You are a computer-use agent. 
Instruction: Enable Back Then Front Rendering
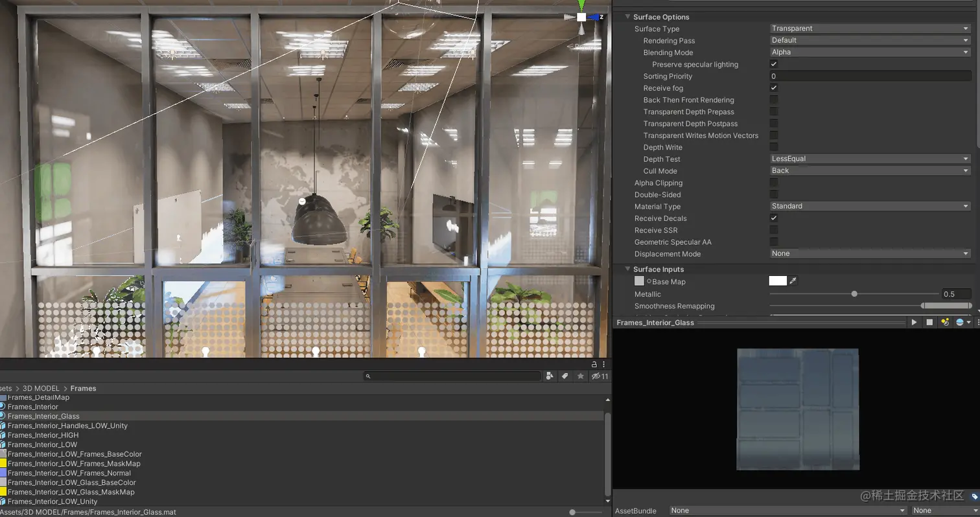coord(773,100)
